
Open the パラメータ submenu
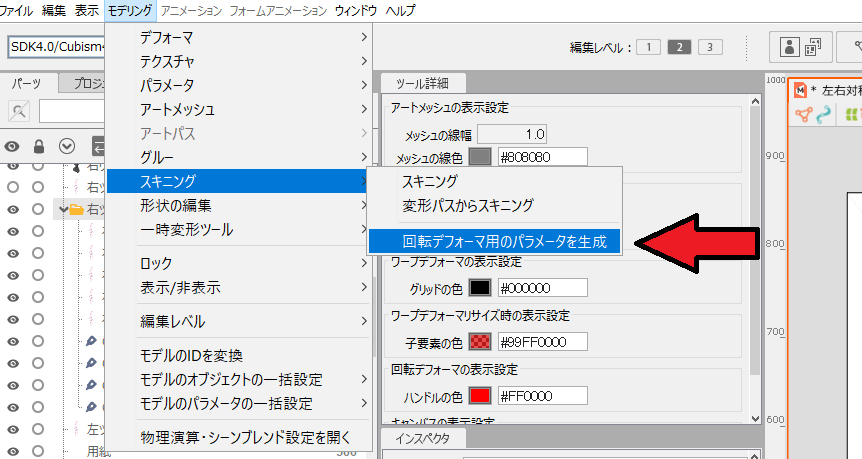click(x=239, y=85)
